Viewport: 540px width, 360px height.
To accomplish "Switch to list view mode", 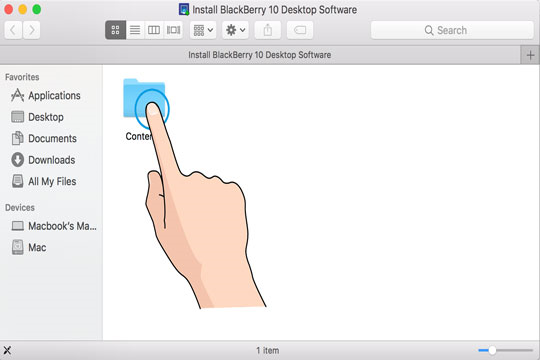I will (135, 30).
